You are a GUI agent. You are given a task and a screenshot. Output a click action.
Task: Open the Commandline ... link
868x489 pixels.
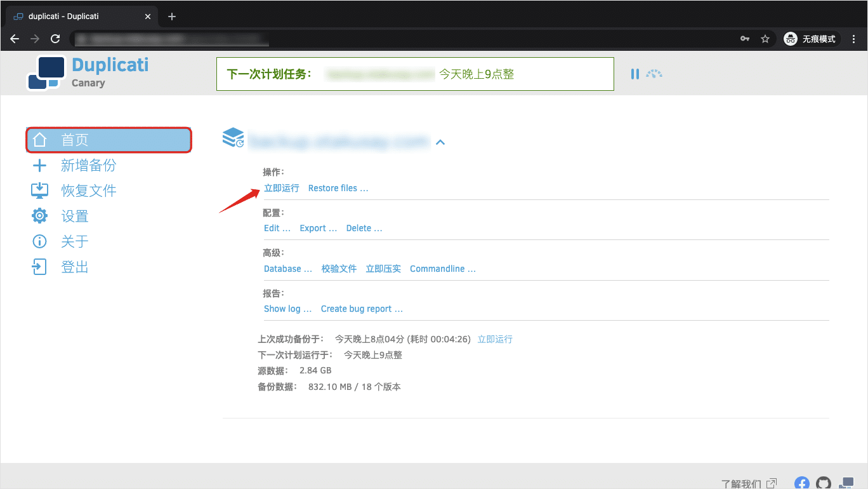pyautogui.click(x=443, y=269)
